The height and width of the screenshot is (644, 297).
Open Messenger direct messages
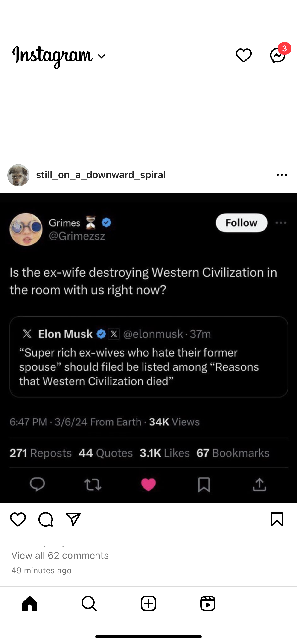coord(277,55)
